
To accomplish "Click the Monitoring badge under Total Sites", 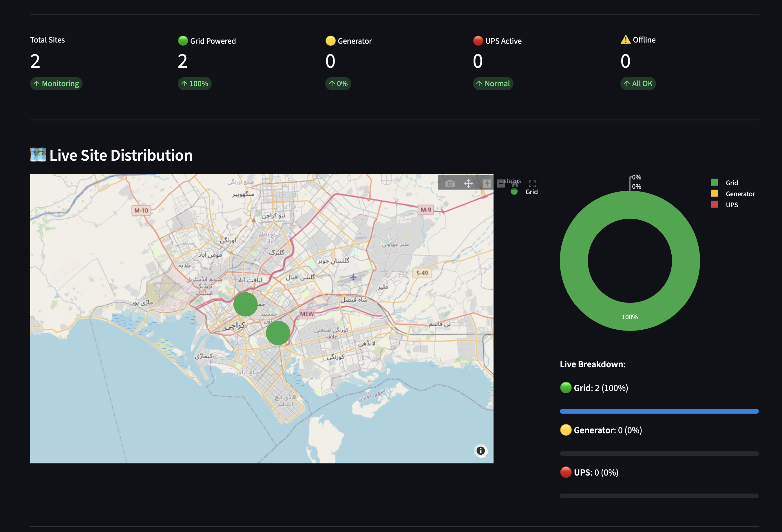I will click(56, 84).
